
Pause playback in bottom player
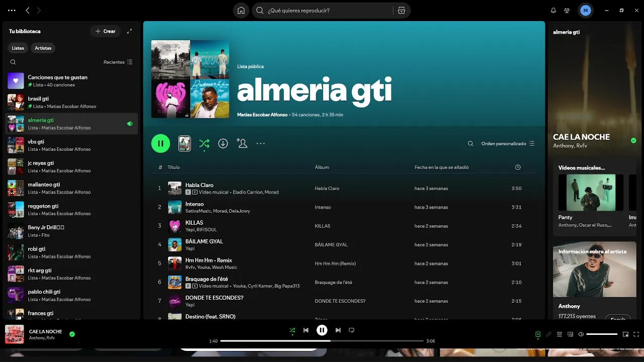(322, 330)
